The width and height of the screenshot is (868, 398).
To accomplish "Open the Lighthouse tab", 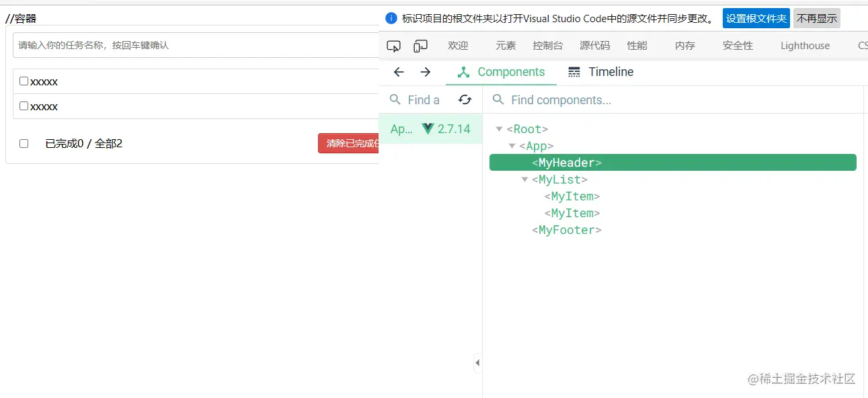I will coord(805,46).
